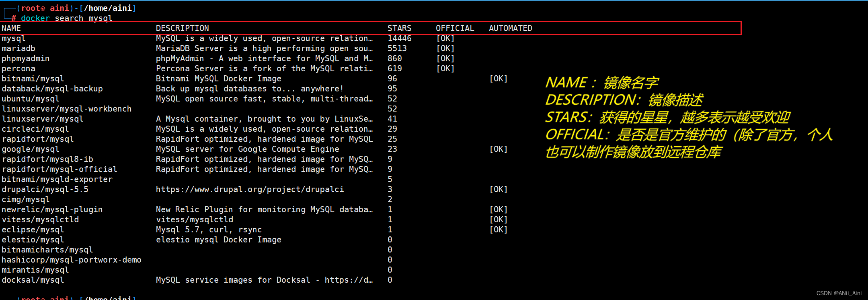868x300 pixels.
Task: Click databack/mysql-backup image name
Action: click(52, 89)
